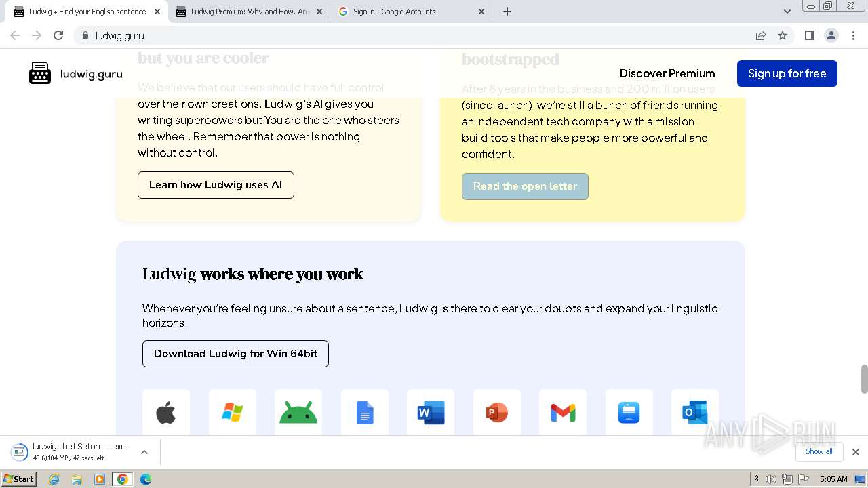This screenshot has height=488, width=868.
Task: Show hidden system tray icons
Action: point(756,479)
